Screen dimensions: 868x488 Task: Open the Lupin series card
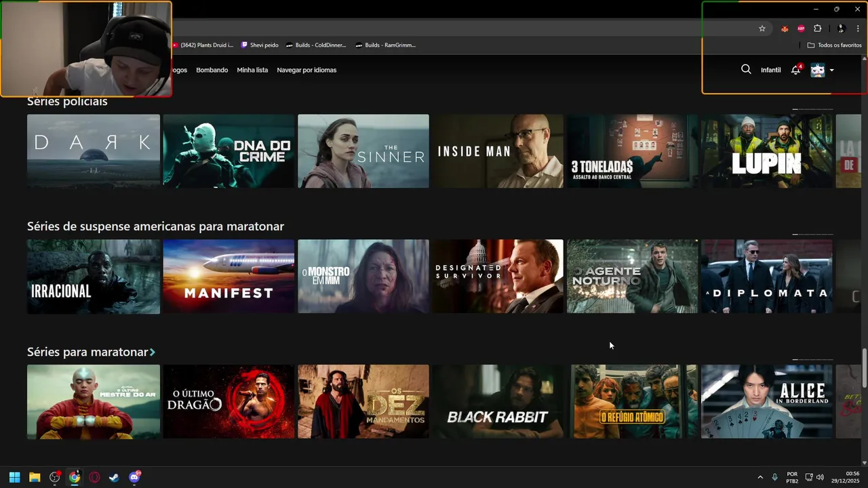[x=767, y=151]
